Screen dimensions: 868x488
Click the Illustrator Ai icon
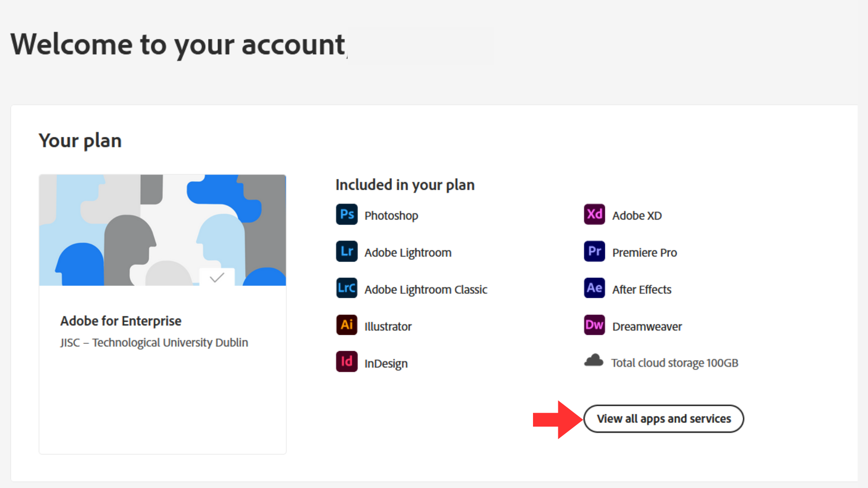[x=347, y=325]
